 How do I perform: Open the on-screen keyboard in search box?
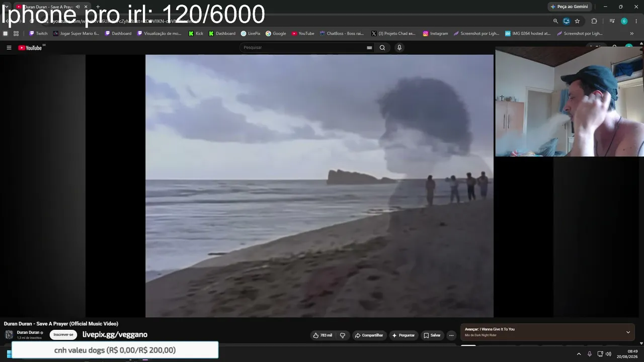point(369,48)
